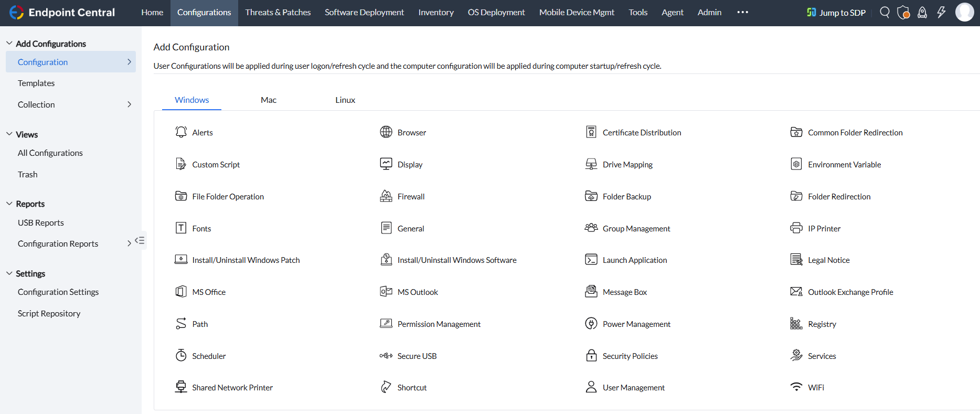Viewport: 980px width, 414px height.
Task: Click the search magnifier icon in header
Action: [885, 12]
